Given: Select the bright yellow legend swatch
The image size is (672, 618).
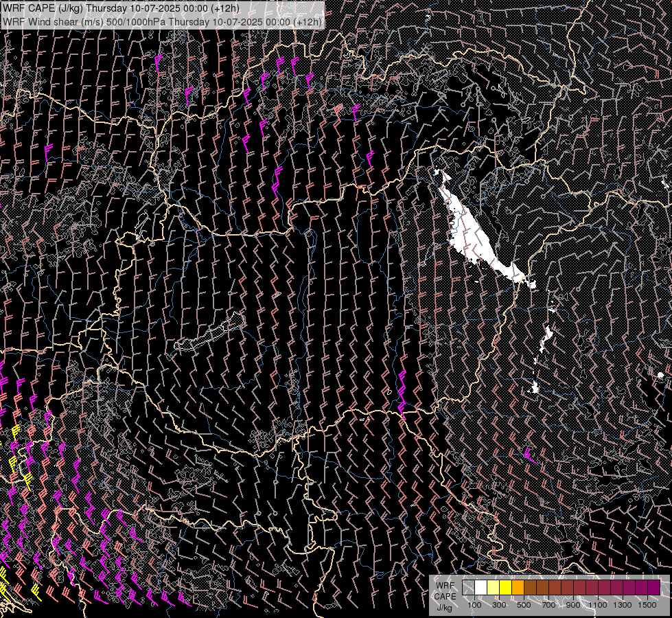Looking at the screenshot, I should point(505,587).
